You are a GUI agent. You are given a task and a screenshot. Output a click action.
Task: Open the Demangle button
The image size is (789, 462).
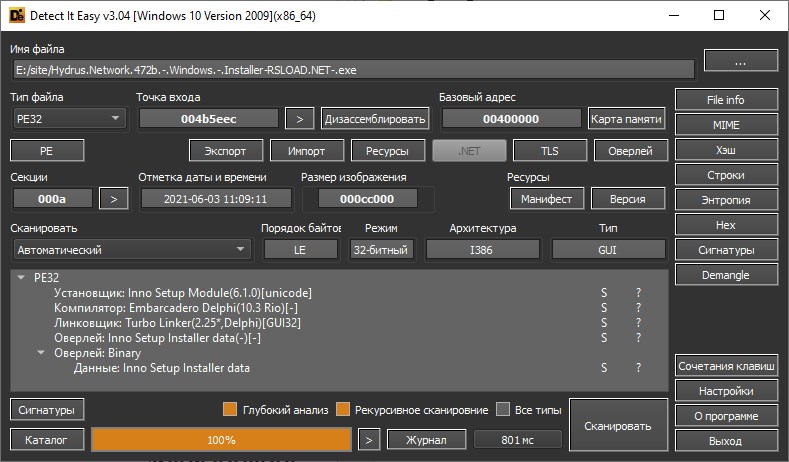tap(726, 275)
